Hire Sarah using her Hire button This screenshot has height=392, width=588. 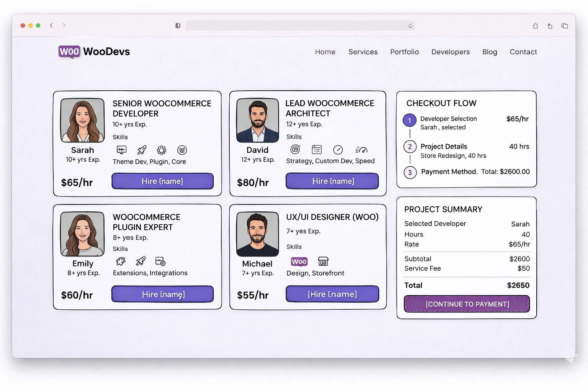click(162, 181)
